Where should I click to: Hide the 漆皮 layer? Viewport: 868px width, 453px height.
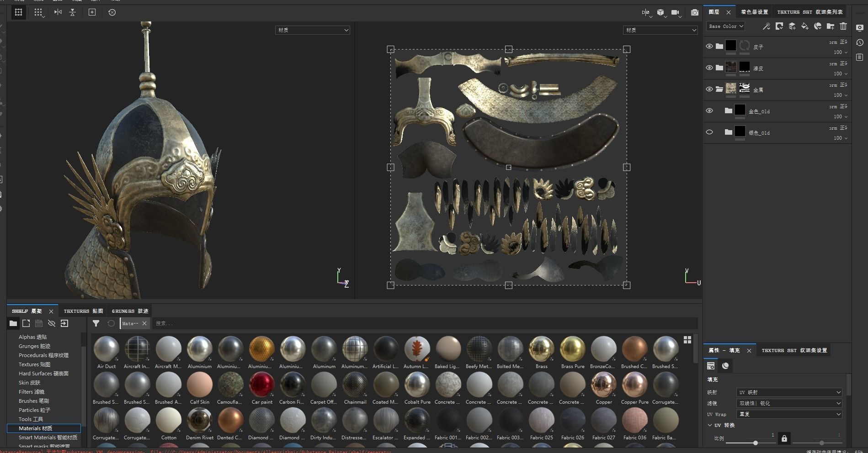click(x=709, y=68)
